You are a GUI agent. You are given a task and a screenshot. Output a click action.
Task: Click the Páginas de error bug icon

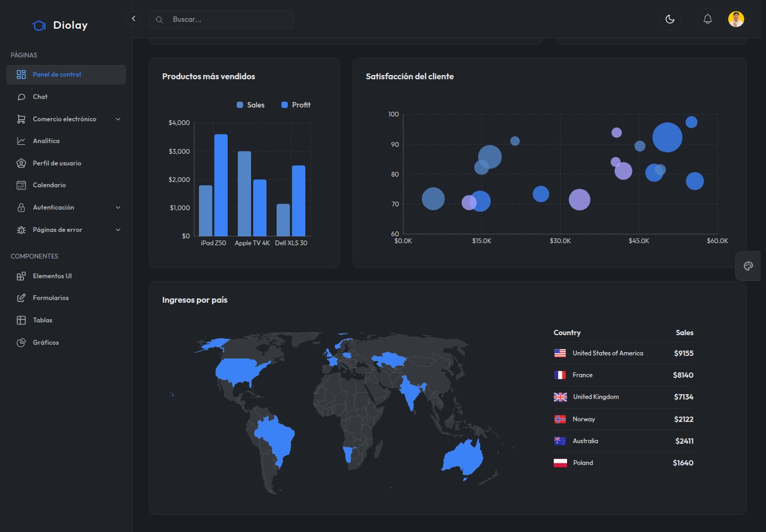21,230
